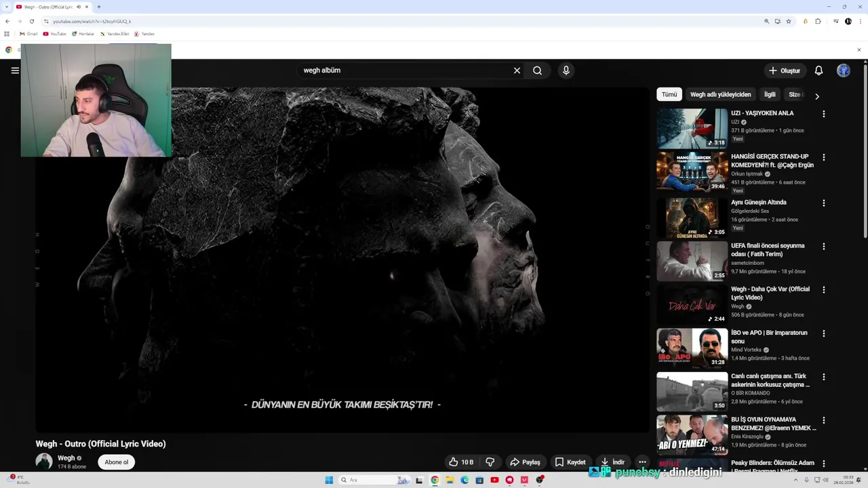Select 'Wegh adlı yükleyiciden' chip
868x488 pixels.
(x=720, y=95)
